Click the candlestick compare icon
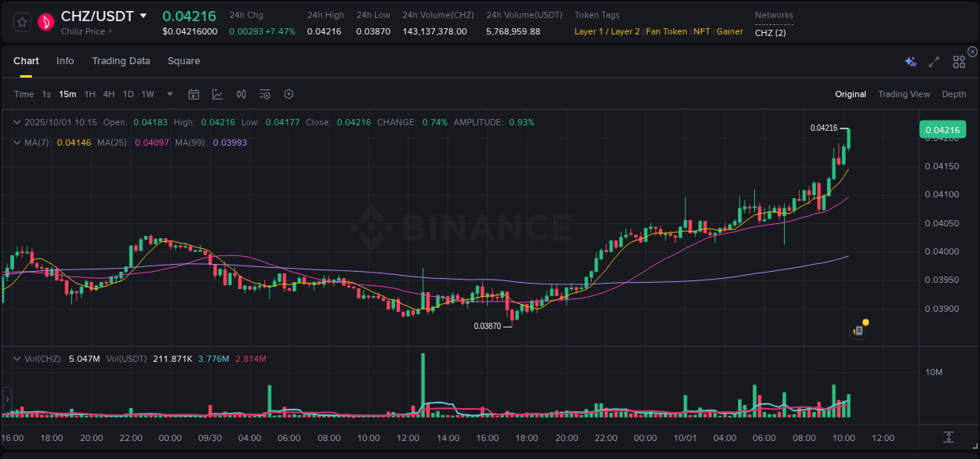 click(241, 93)
